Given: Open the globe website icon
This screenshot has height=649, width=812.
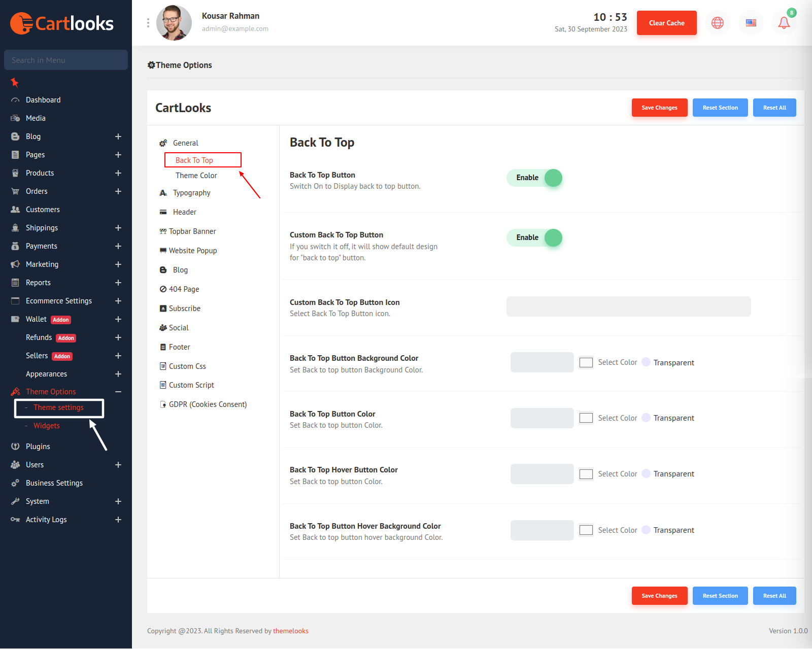Looking at the screenshot, I should coord(717,23).
